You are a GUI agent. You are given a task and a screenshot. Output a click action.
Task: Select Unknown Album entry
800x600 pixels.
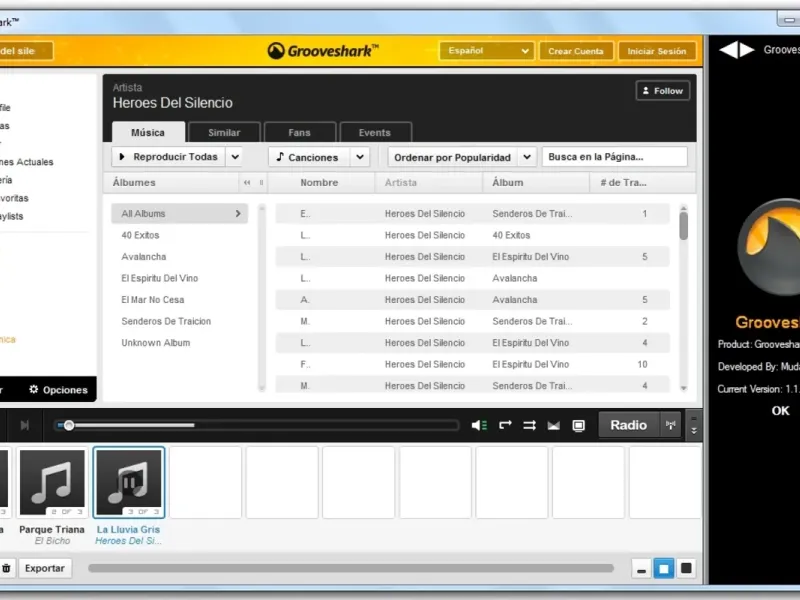click(x=156, y=343)
